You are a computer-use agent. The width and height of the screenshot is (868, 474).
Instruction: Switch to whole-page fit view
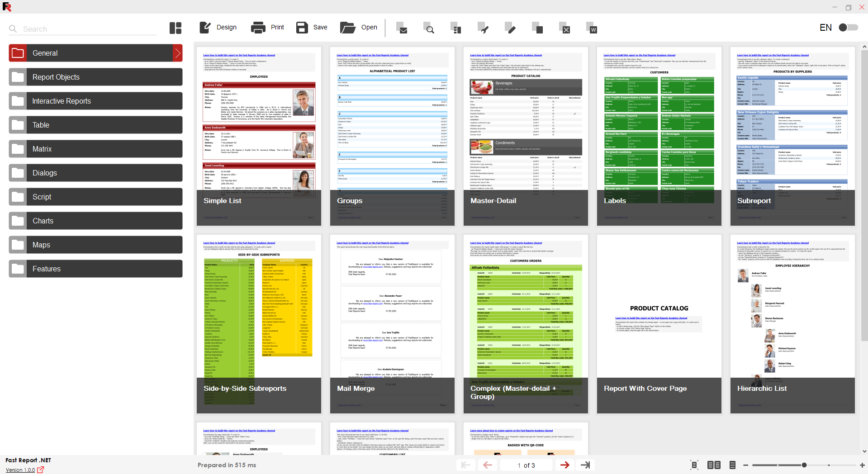pyautogui.click(x=694, y=465)
